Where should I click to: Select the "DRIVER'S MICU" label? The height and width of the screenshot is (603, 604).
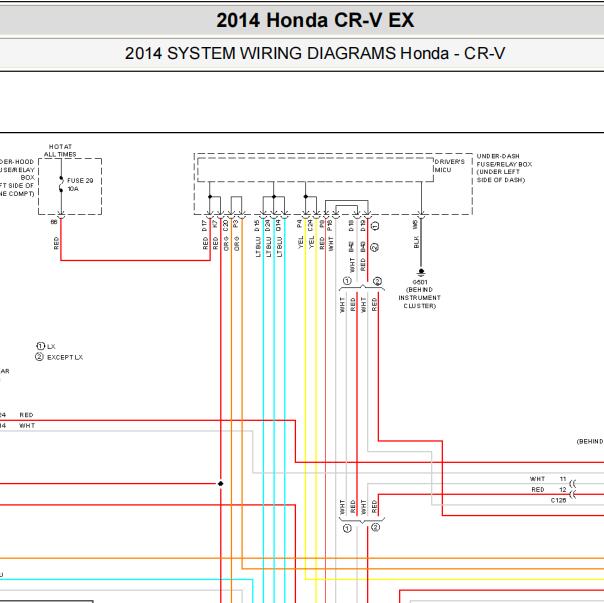coord(450,166)
